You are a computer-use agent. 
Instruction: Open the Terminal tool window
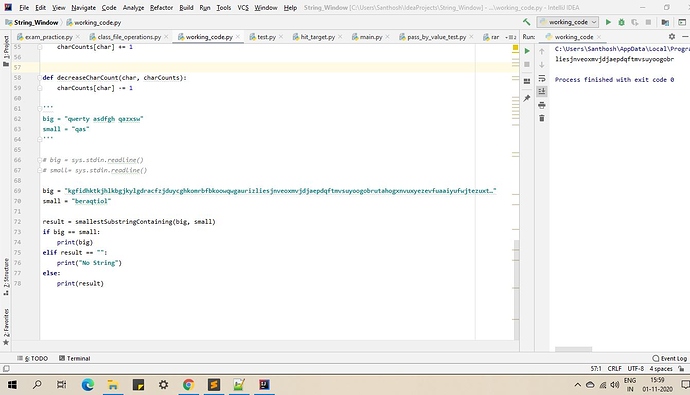coord(74,358)
